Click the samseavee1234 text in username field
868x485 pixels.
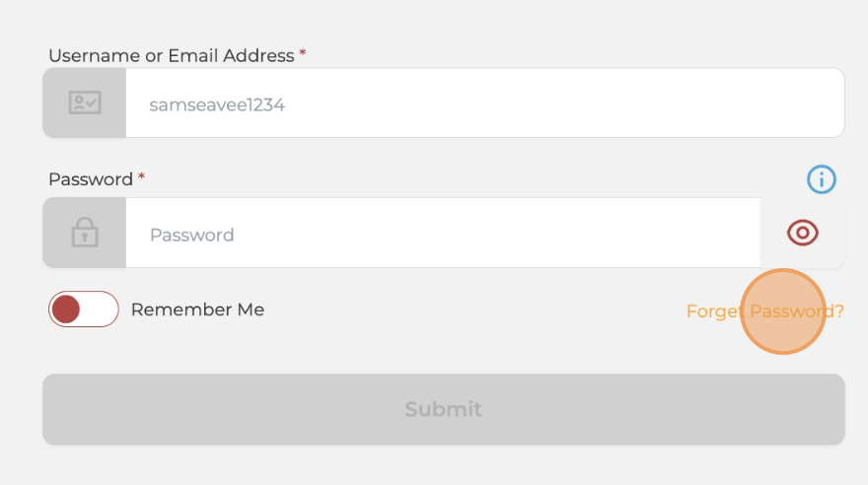[217, 104]
